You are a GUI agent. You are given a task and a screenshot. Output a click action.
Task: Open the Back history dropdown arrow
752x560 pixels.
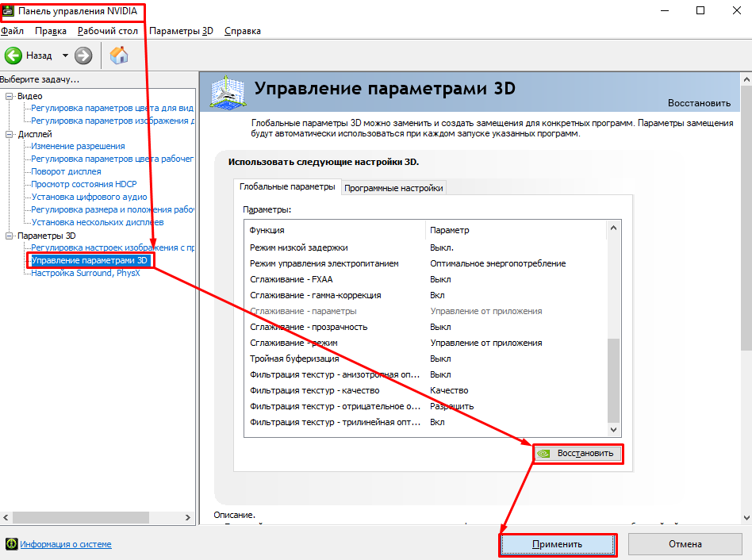pos(65,56)
